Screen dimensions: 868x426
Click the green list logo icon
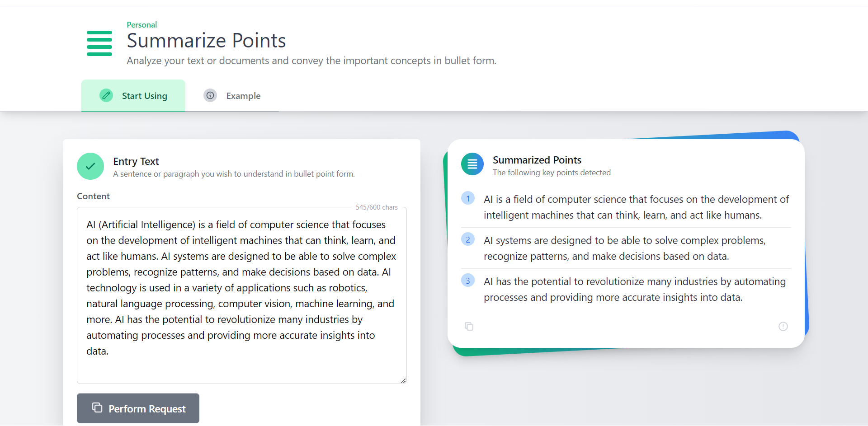[x=99, y=43]
